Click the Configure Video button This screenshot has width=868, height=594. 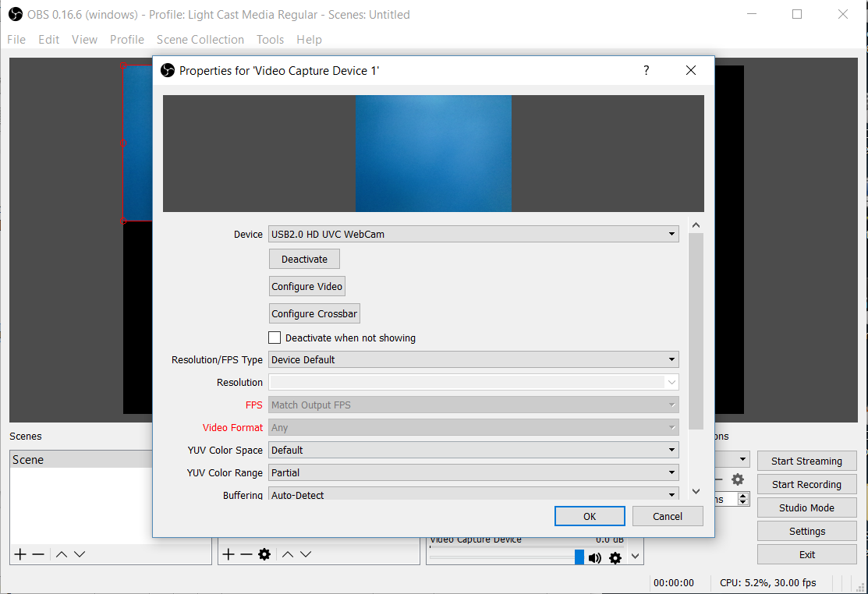(306, 286)
